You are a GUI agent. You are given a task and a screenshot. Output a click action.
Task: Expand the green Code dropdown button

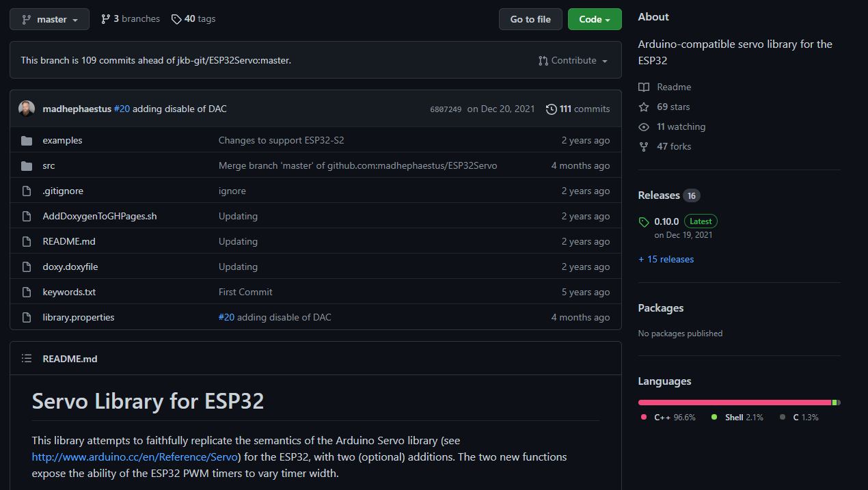[595, 19]
